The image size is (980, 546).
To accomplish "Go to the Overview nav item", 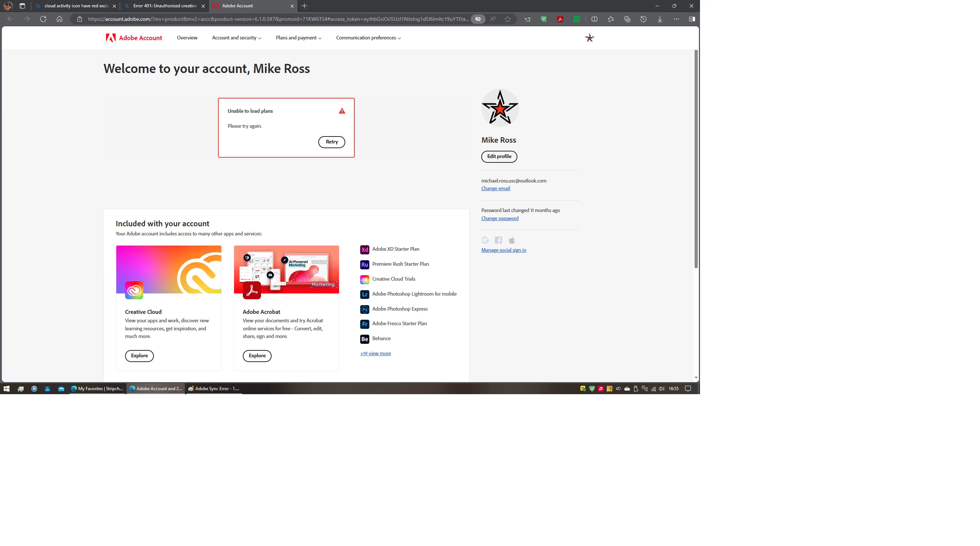I will coord(187,38).
